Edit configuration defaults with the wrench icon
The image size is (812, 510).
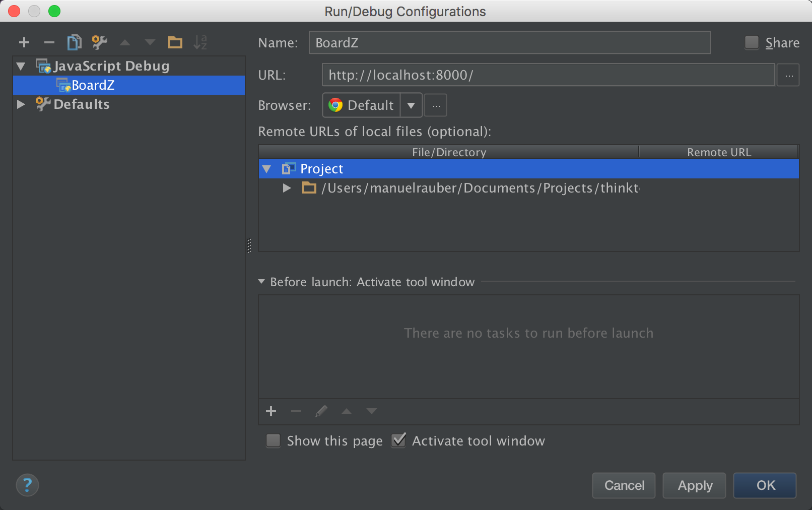point(99,42)
